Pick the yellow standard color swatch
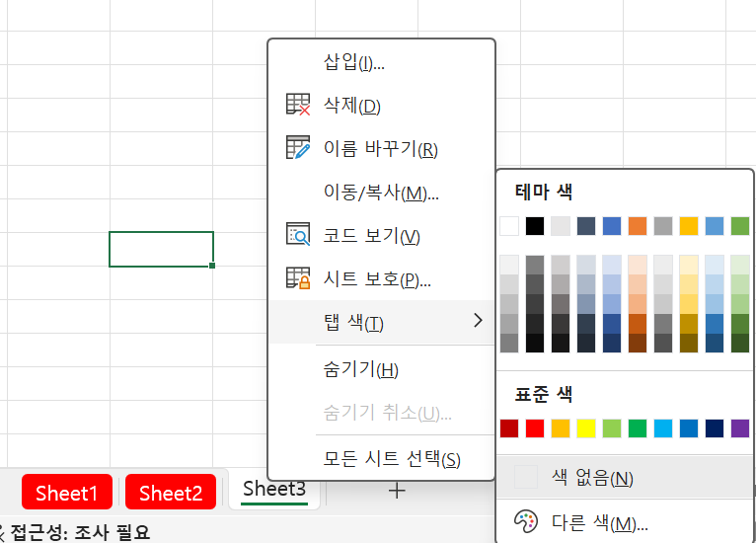Screen dimensions: 756x543 [x=586, y=428]
